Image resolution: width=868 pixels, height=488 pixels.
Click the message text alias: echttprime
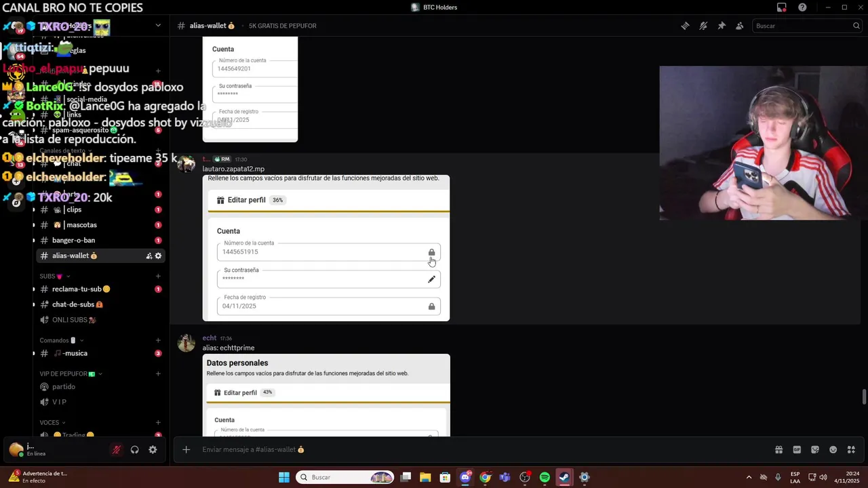coord(229,348)
